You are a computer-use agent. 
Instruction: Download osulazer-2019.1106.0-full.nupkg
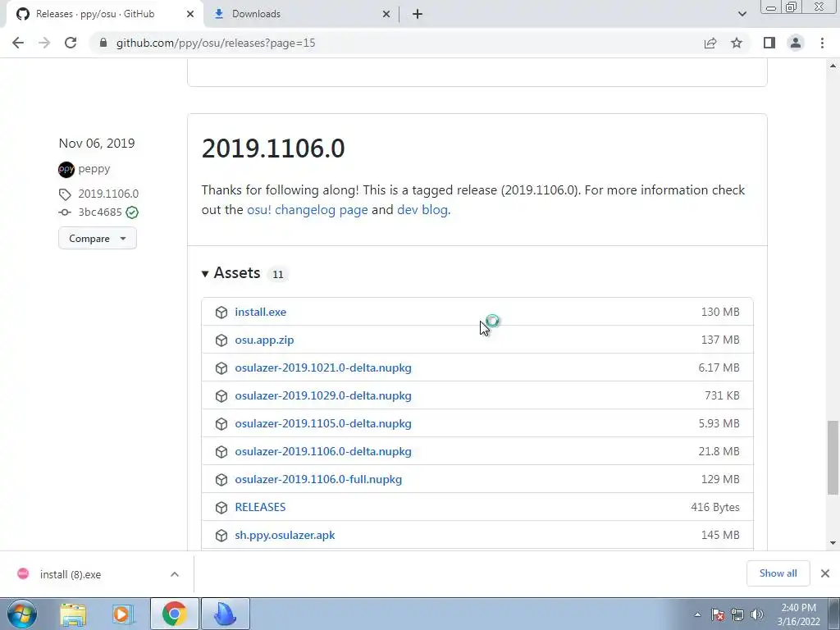[x=318, y=479]
